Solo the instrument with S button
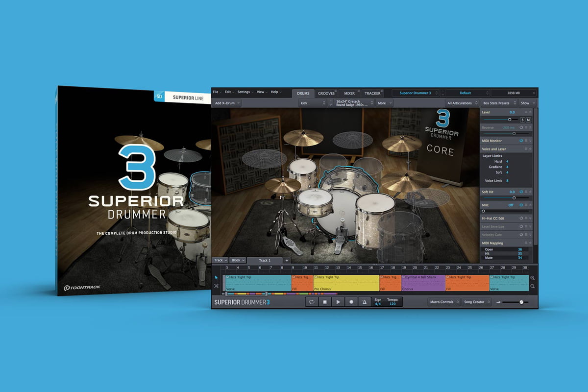Viewport: 588px width, 392px height. 522,120
